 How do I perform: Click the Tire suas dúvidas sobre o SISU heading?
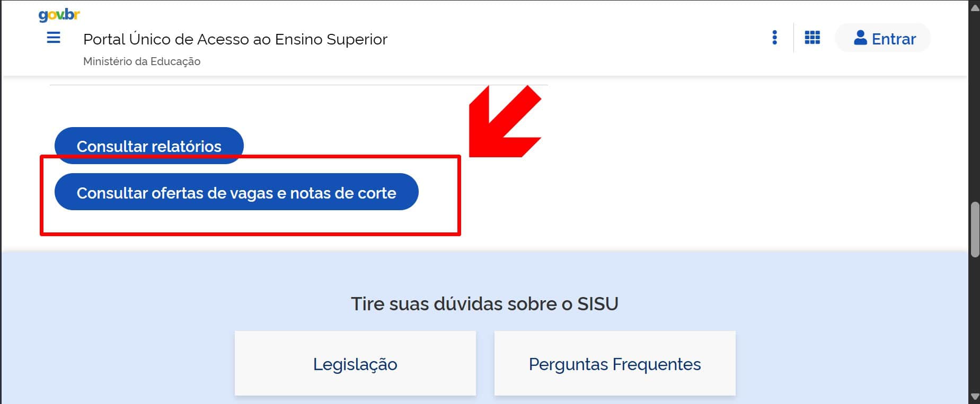(484, 304)
